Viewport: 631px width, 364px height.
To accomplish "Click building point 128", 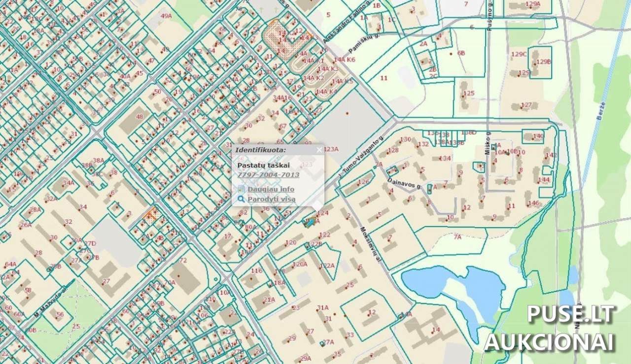I will (393, 150).
